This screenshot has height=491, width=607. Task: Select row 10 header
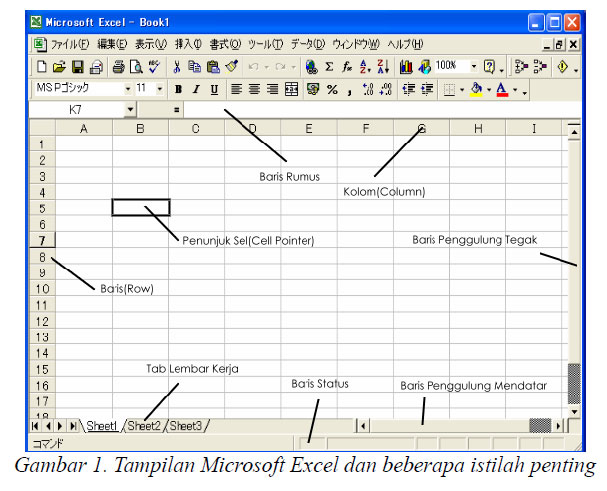[42, 289]
